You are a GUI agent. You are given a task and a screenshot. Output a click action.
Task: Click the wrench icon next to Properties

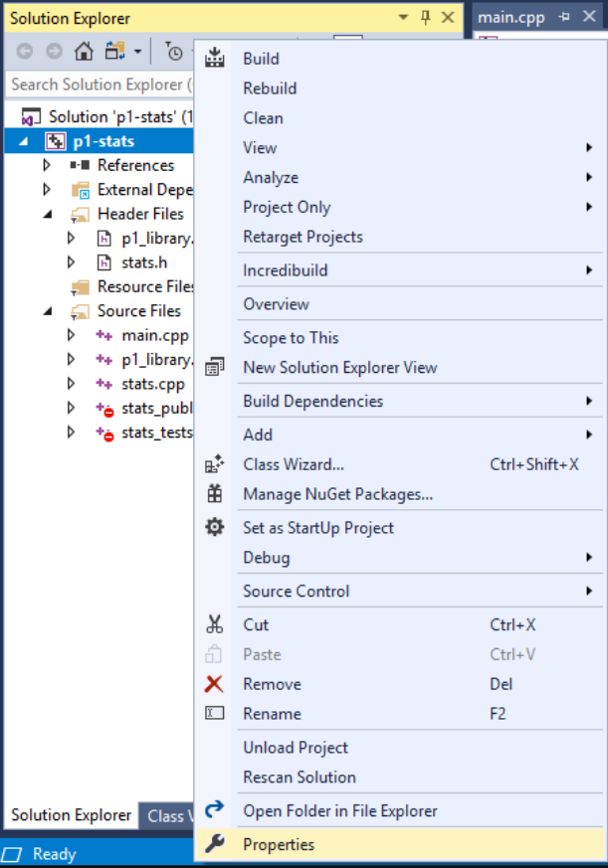(215, 844)
